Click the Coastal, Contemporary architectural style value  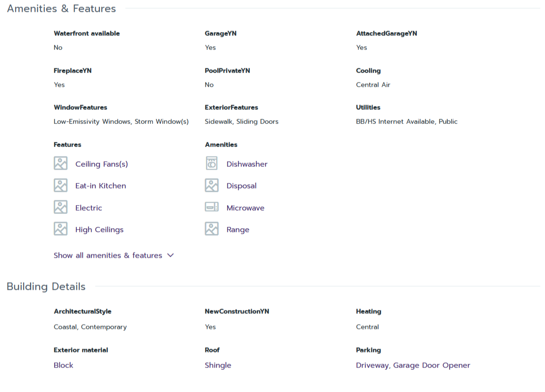tap(90, 327)
